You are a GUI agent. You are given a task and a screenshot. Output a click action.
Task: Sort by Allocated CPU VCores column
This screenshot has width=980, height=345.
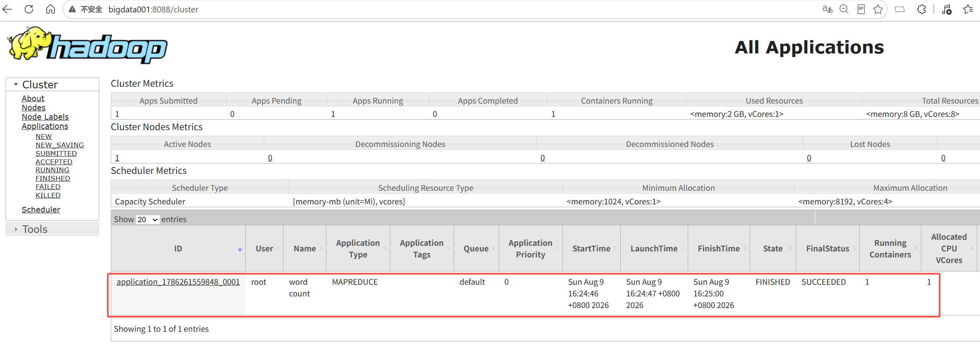coord(949,249)
